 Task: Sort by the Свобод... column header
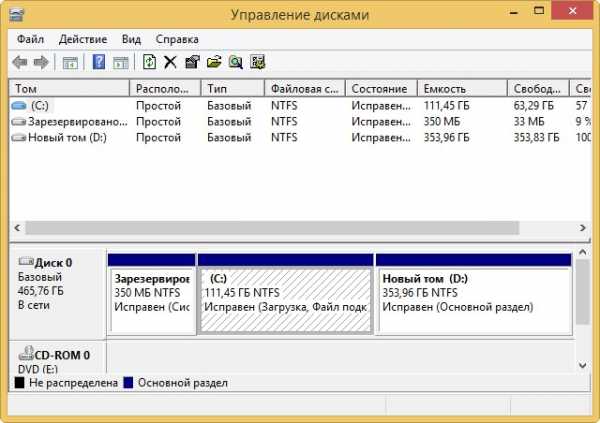[538, 88]
